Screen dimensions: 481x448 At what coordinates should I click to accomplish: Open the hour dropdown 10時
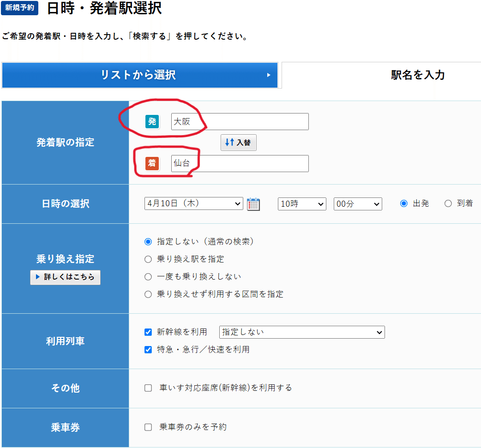[302, 204]
